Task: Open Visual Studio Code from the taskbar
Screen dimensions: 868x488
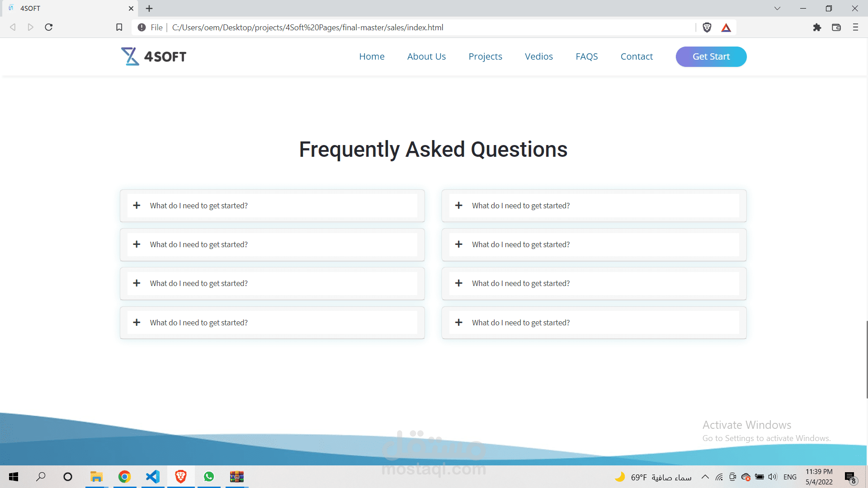Action: coord(153,477)
